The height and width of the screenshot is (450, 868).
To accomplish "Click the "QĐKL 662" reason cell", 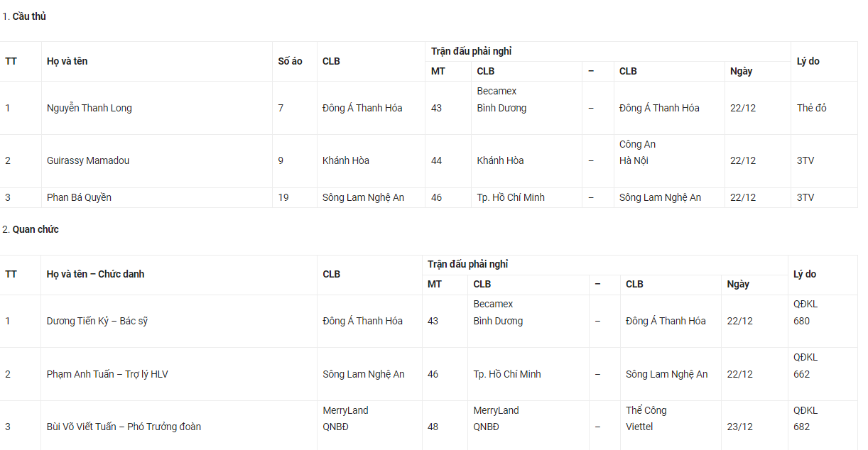I will pos(805,366).
